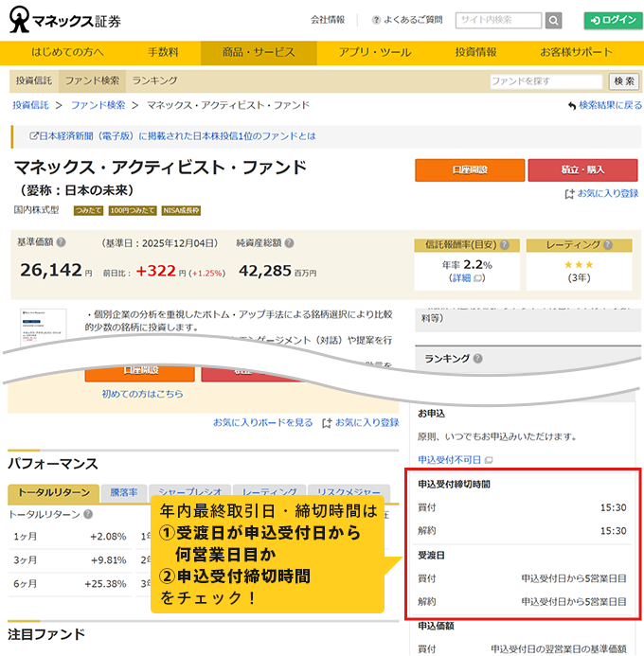Click the external link icon before 日本経済新聞
644x656 pixels.
[33, 136]
